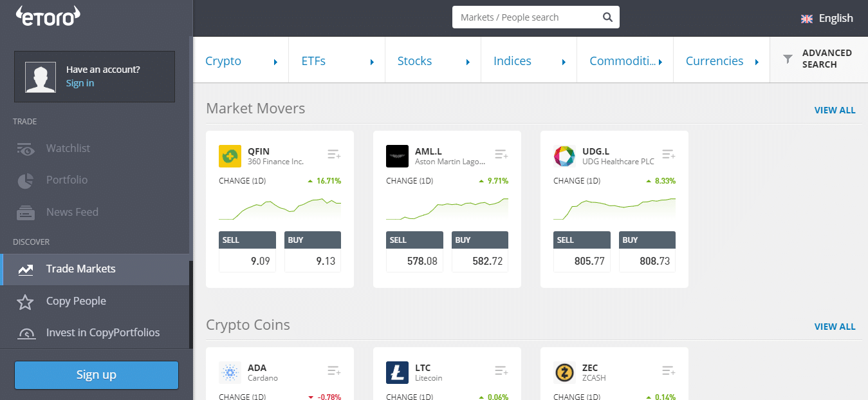Click the 360 Finance Inc. name
Image resolution: width=868 pixels, height=400 pixels.
[x=275, y=162]
